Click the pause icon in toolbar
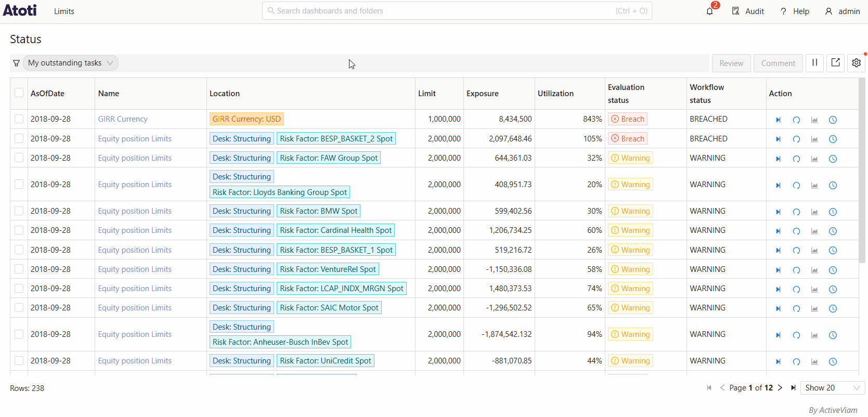The width and height of the screenshot is (868, 417). 814,63
